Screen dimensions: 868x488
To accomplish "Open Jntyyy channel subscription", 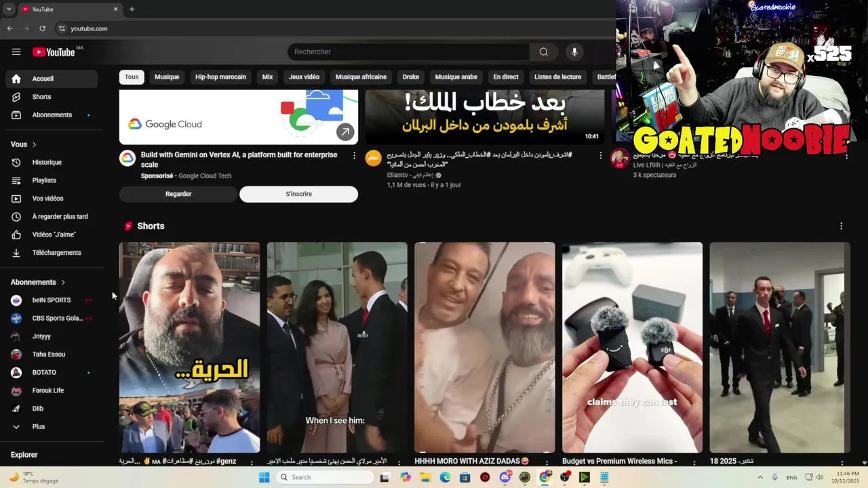I will (52, 336).
